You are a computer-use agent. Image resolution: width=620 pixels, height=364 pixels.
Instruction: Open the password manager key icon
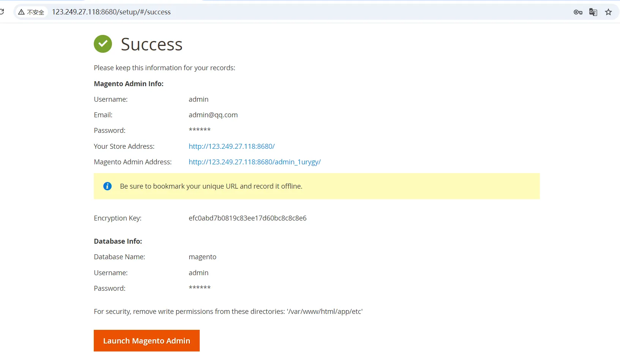[578, 12]
